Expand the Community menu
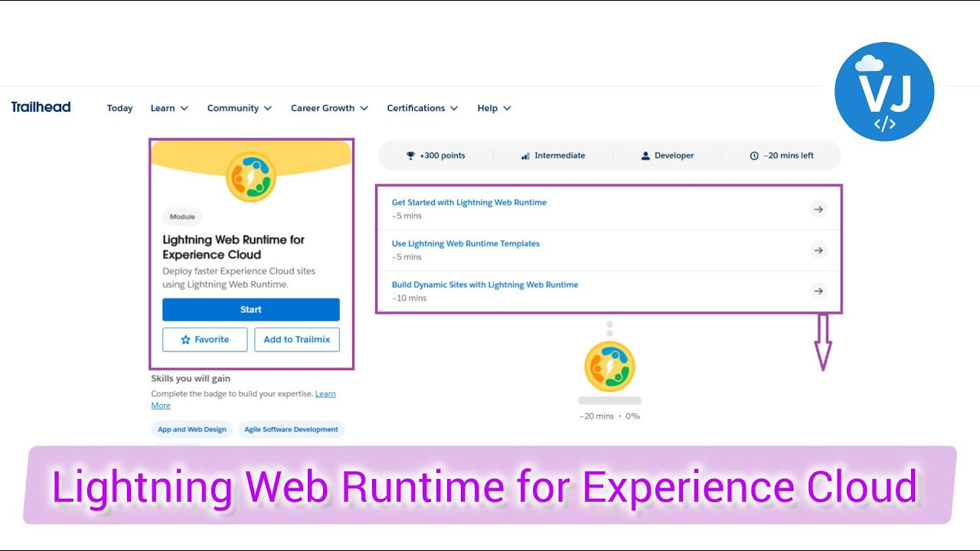 point(240,109)
